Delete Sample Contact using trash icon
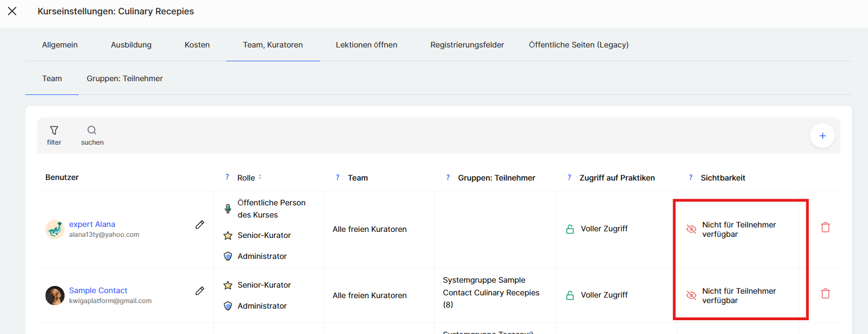Image resolution: width=868 pixels, height=334 pixels. pyautogui.click(x=826, y=294)
